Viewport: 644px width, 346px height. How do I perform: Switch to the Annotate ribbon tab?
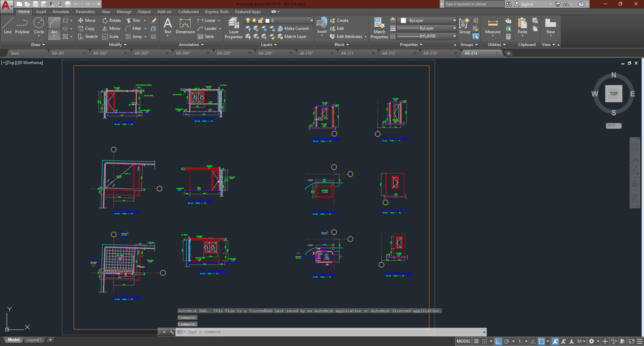[x=61, y=12]
